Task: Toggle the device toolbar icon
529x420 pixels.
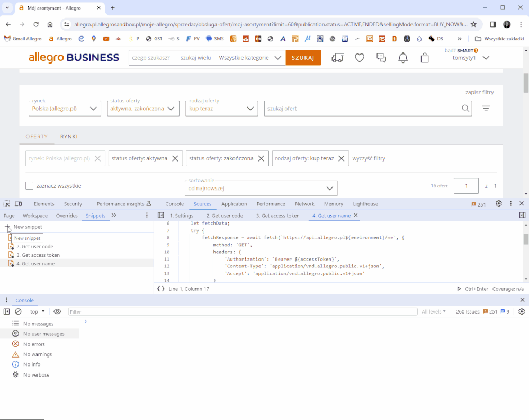Action: [x=19, y=204]
